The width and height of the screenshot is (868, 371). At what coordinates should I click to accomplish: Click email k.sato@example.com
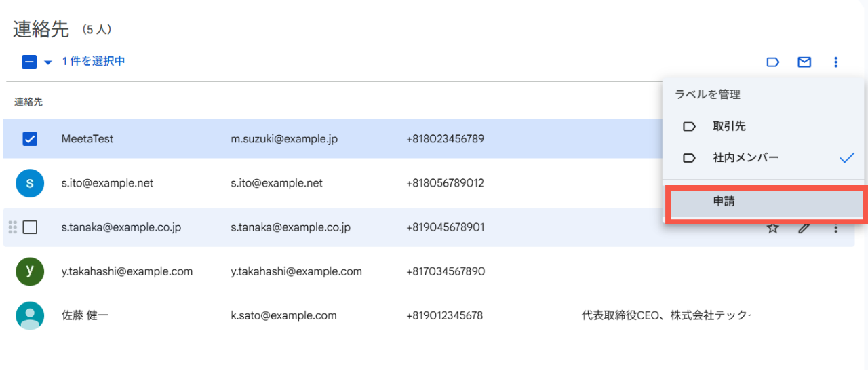coord(283,315)
